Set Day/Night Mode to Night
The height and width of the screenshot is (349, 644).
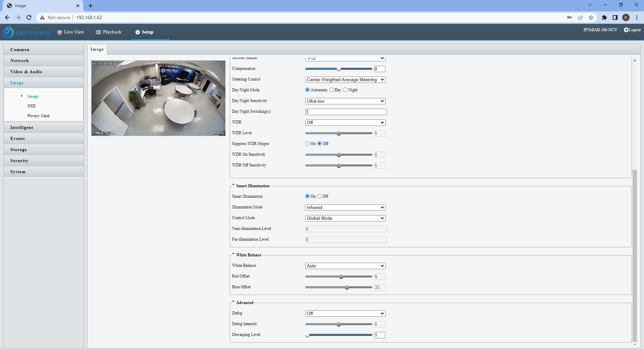(345, 90)
